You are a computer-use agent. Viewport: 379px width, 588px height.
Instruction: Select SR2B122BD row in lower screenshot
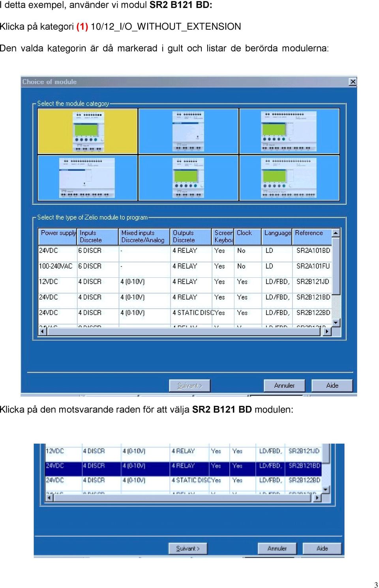click(184, 481)
